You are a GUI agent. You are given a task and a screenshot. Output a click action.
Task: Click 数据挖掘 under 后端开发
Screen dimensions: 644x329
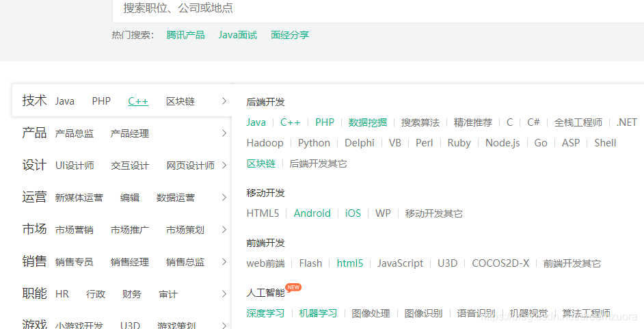coord(368,122)
